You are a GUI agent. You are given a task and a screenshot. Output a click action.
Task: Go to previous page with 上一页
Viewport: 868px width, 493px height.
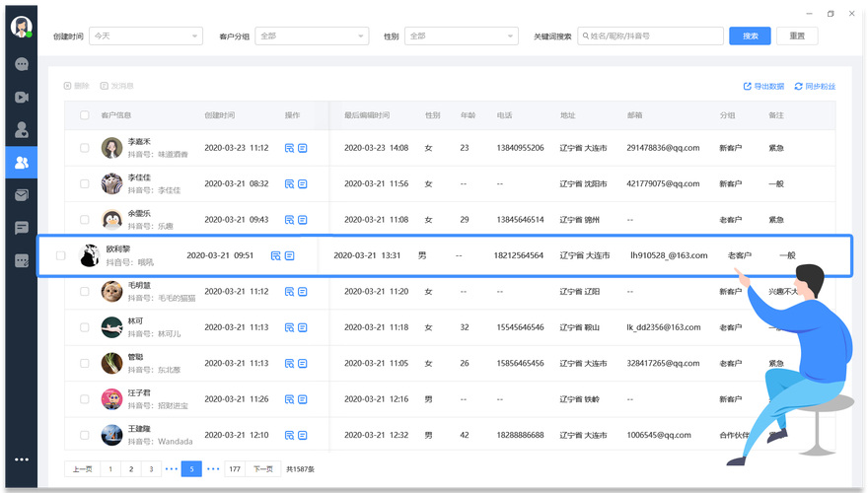point(83,469)
